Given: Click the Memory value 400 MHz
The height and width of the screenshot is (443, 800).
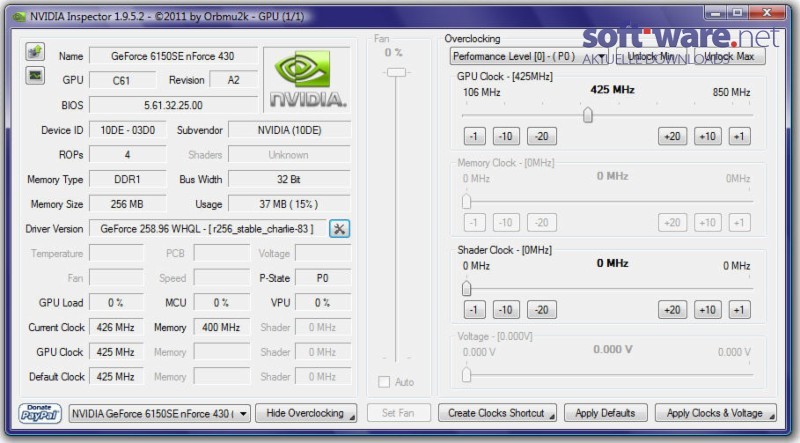Looking at the screenshot, I should (221, 327).
